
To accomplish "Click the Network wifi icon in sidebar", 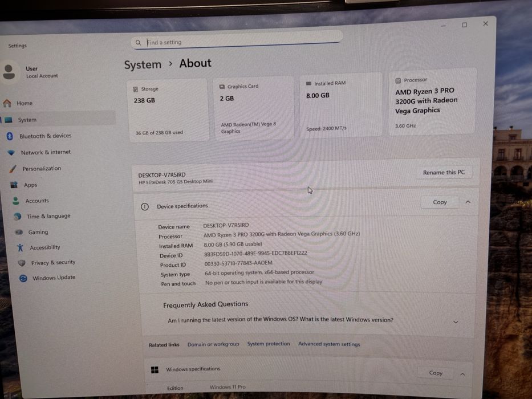I will point(11,153).
